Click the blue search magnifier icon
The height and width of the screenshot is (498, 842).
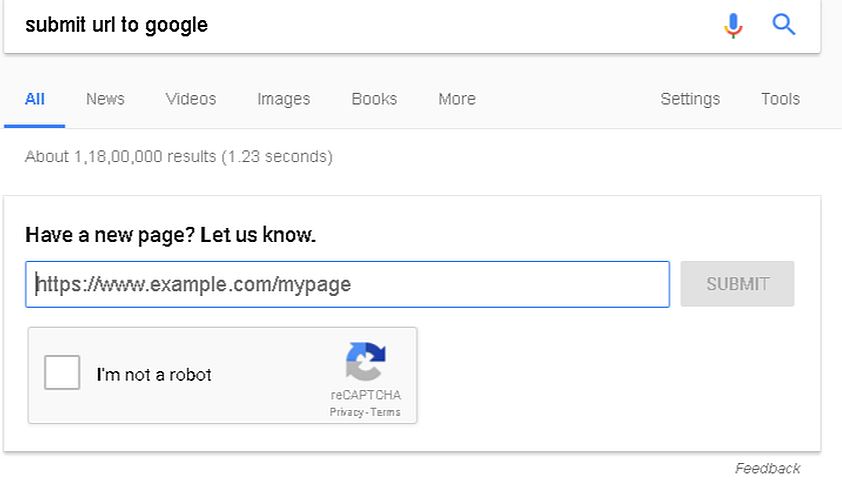(784, 25)
